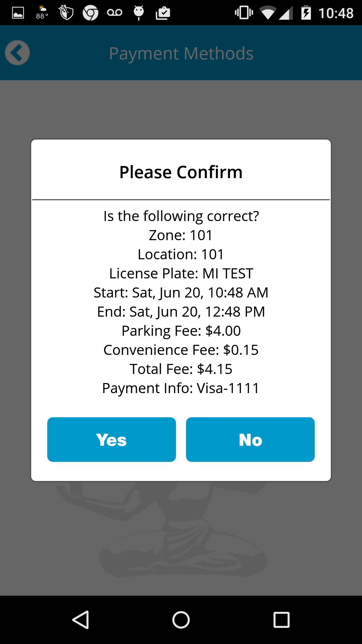Tap the Android debug notification icon

click(139, 13)
